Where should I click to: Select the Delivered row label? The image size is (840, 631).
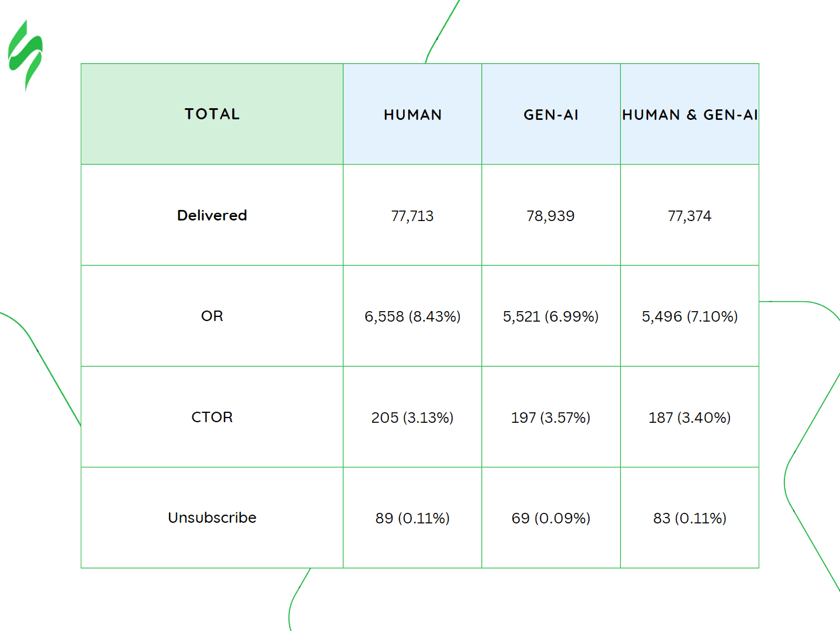coord(212,215)
